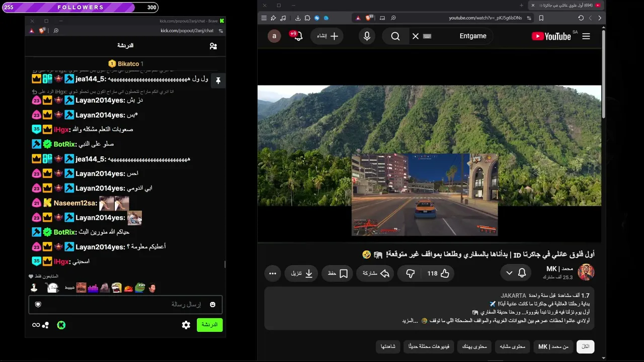Open Brave Shields in the YouTube window

(x=370, y=18)
